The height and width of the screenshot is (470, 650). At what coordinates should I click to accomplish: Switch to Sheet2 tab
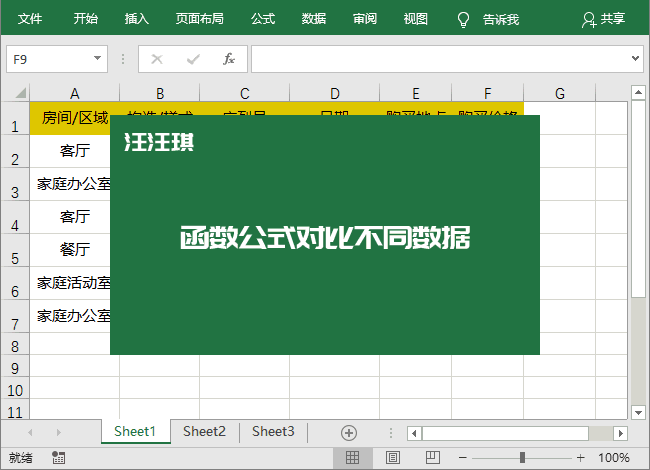(x=204, y=431)
